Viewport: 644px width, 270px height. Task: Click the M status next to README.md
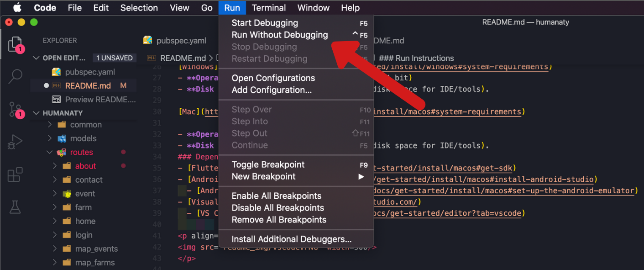[123, 85]
